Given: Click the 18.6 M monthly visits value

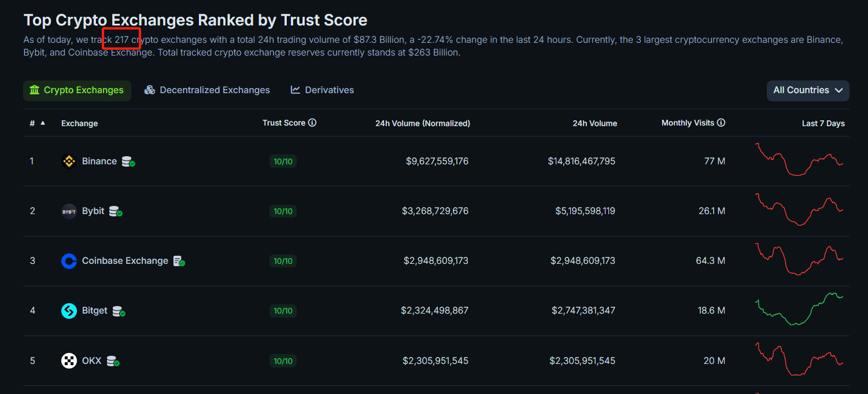Looking at the screenshot, I should (712, 311).
